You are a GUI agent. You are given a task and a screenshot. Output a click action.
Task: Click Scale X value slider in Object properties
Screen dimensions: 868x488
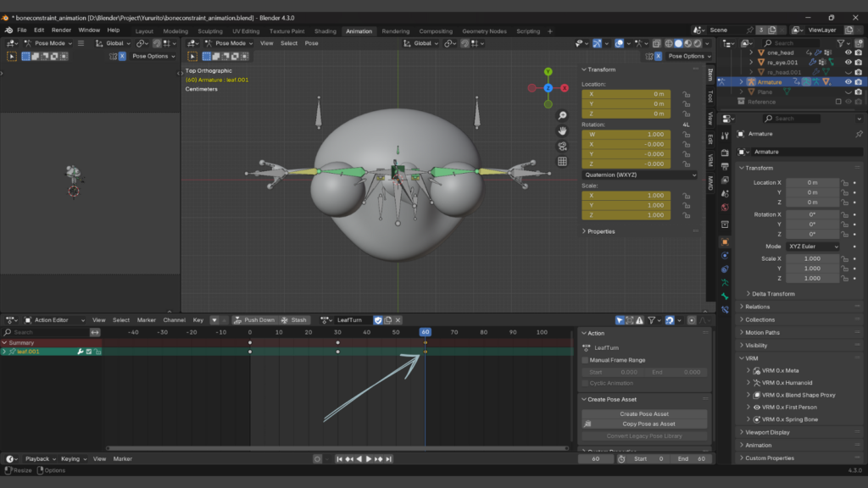click(x=813, y=258)
